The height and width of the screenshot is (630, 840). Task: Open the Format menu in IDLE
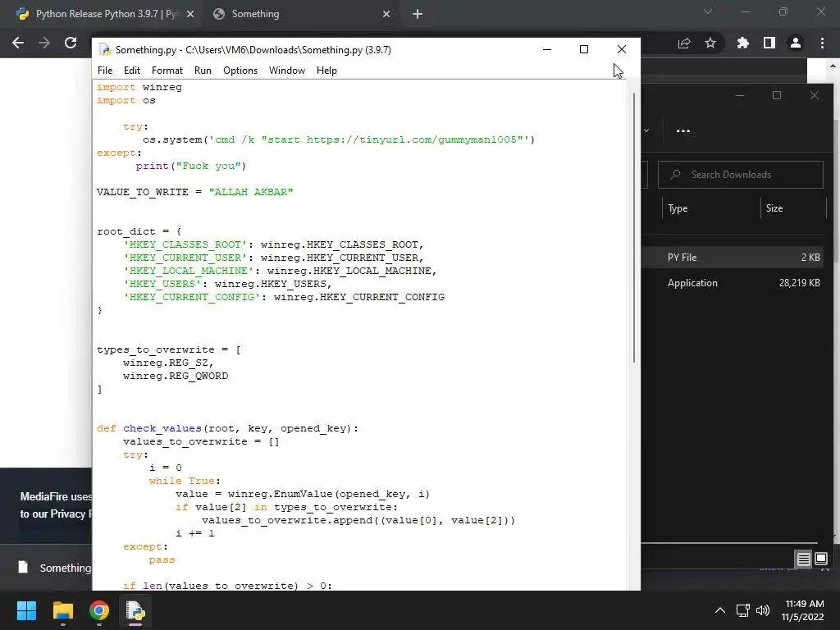coord(167,71)
